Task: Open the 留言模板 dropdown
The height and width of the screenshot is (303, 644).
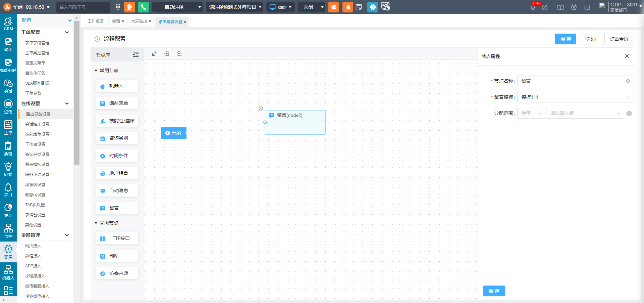Action: pos(575,97)
